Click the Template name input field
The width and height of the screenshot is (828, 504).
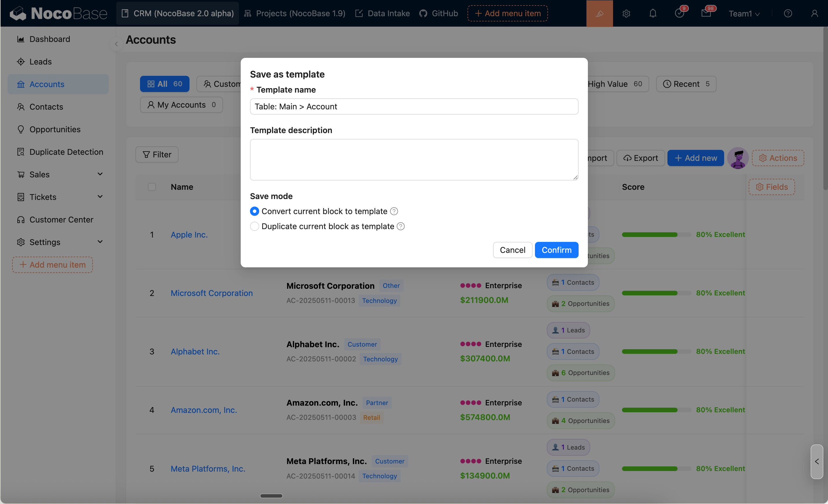pyautogui.click(x=414, y=106)
